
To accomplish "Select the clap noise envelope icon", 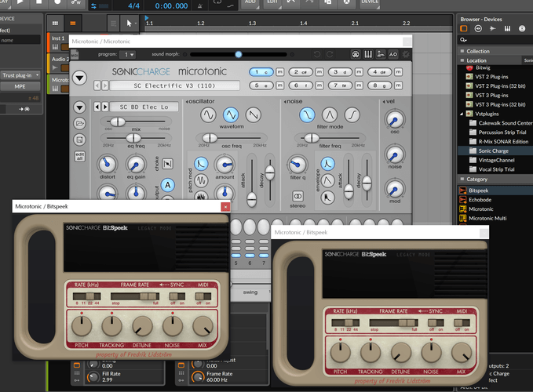I will (x=327, y=198).
